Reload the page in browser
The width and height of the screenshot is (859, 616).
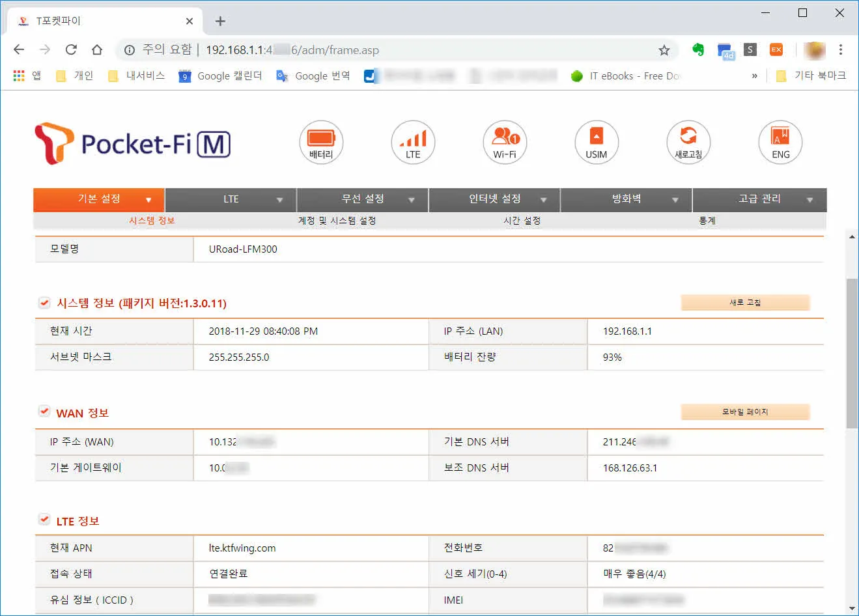71,49
